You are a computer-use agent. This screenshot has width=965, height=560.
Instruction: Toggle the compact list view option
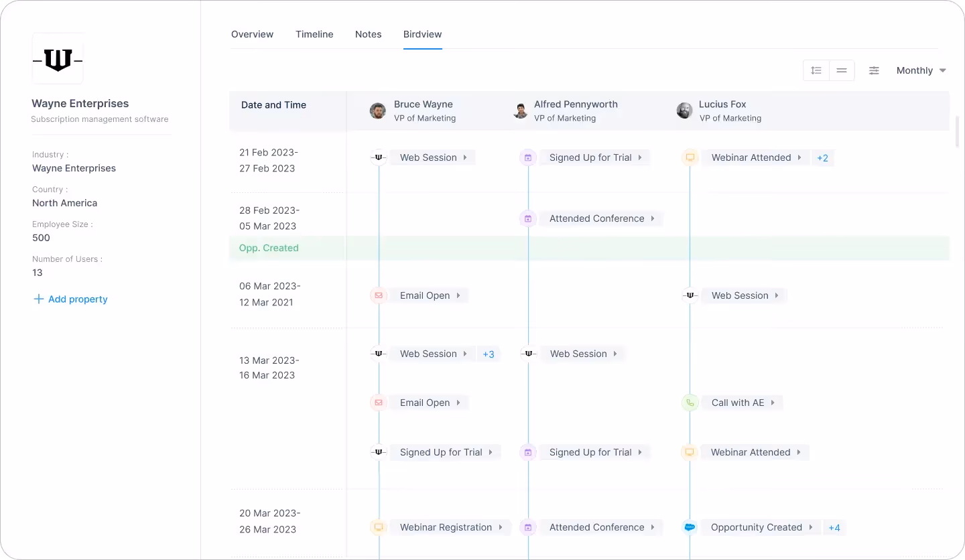click(841, 70)
